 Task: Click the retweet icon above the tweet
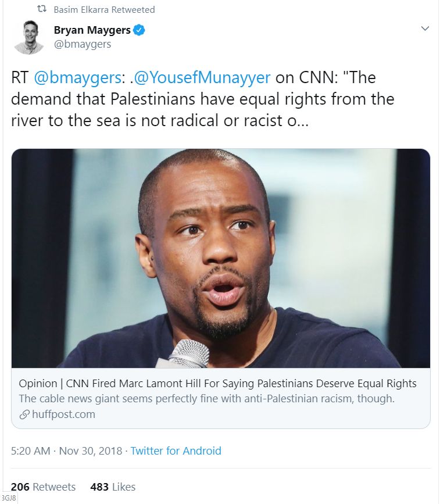[41, 10]
